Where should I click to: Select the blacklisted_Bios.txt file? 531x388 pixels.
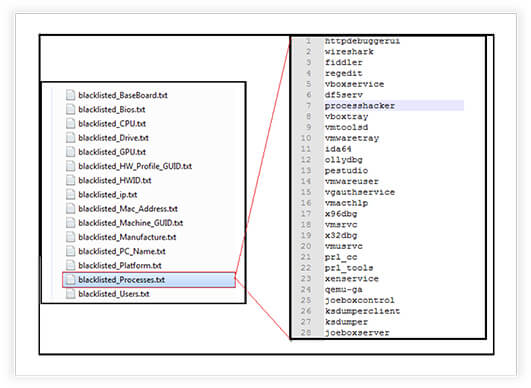tap(112, 110)
